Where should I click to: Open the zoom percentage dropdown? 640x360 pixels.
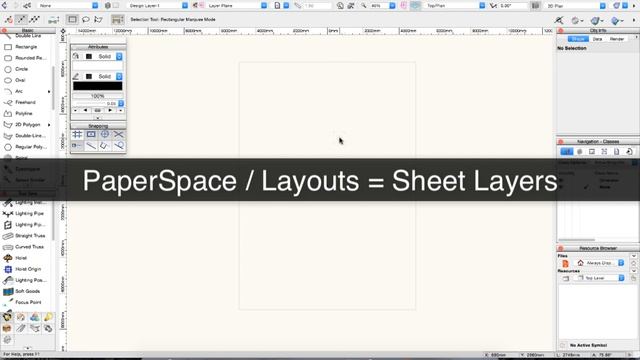click(x=383, y=6)
